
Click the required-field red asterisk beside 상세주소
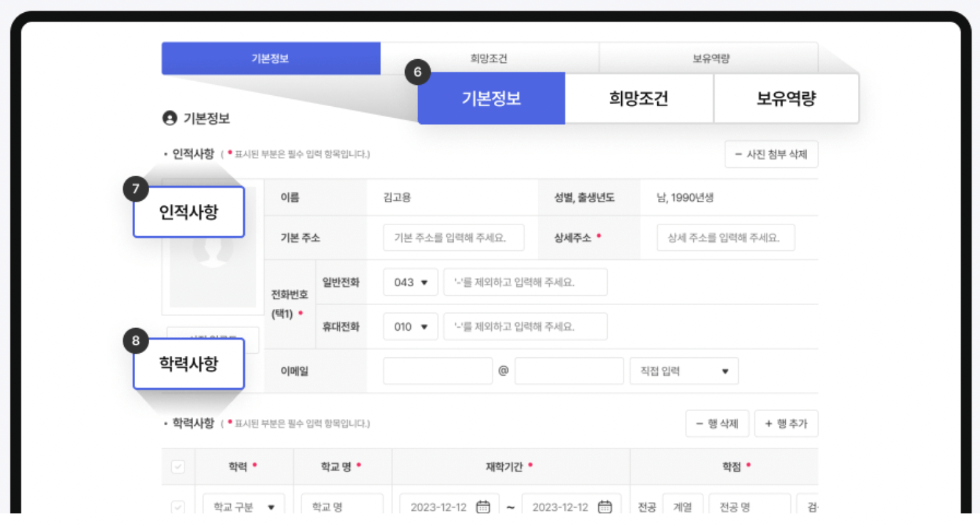tap(600, 235)
